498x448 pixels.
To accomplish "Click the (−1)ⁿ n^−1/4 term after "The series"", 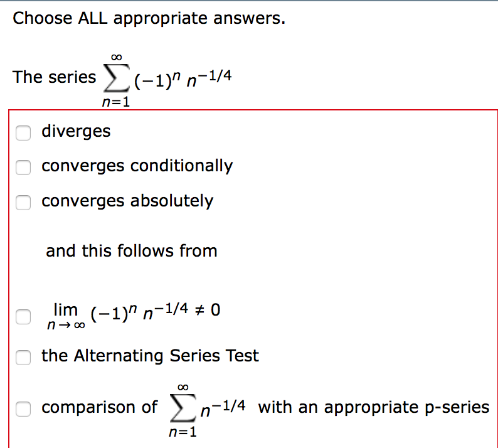I will point(180,79).
